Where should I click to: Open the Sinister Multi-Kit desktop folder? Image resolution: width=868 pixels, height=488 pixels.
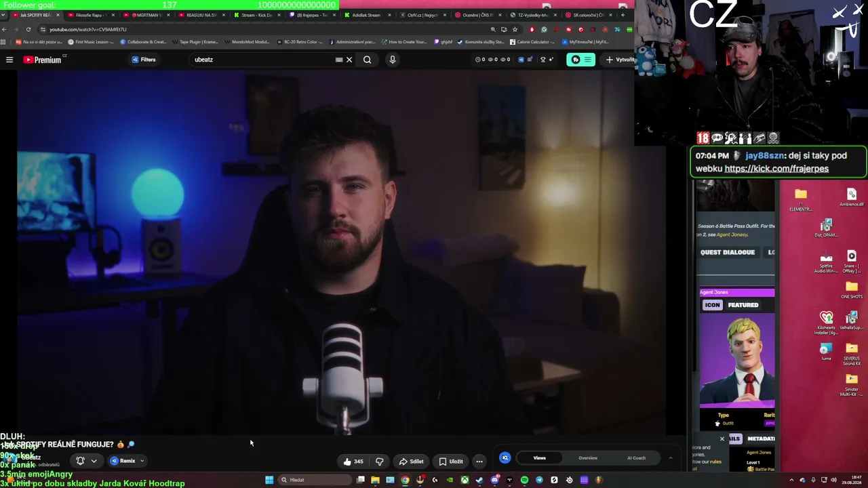click(852, 385)
